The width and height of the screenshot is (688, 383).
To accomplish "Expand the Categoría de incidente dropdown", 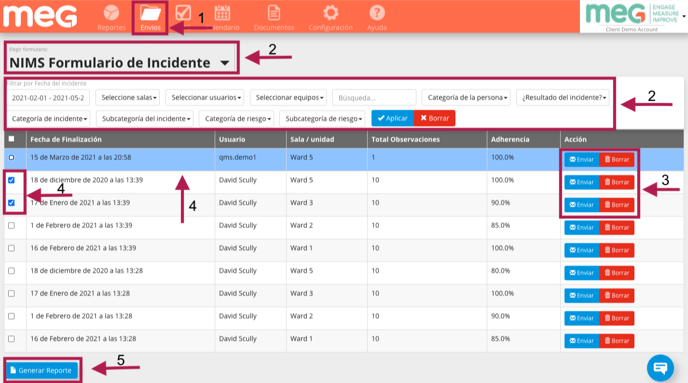I will [49, 118].
